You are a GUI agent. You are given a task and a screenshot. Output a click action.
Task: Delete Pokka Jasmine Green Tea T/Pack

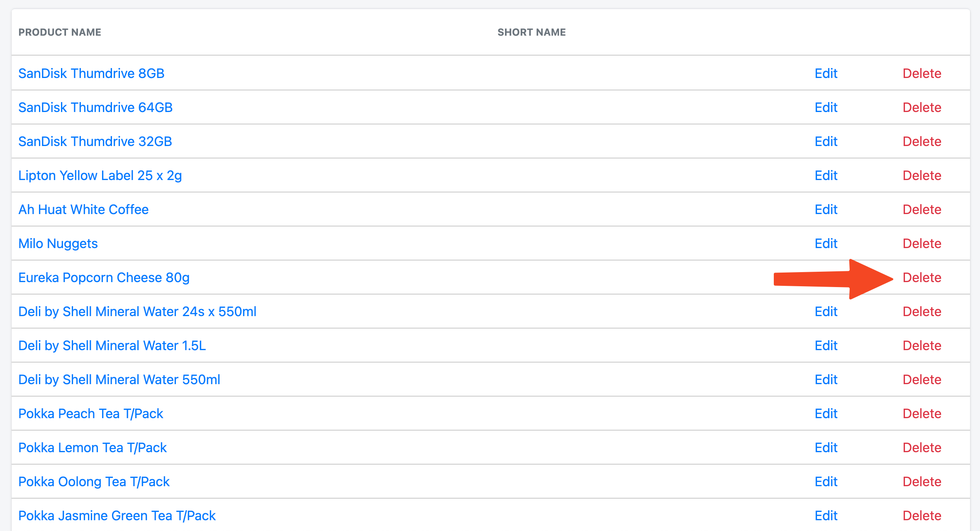pyautogui.click(x=922, y=516)
